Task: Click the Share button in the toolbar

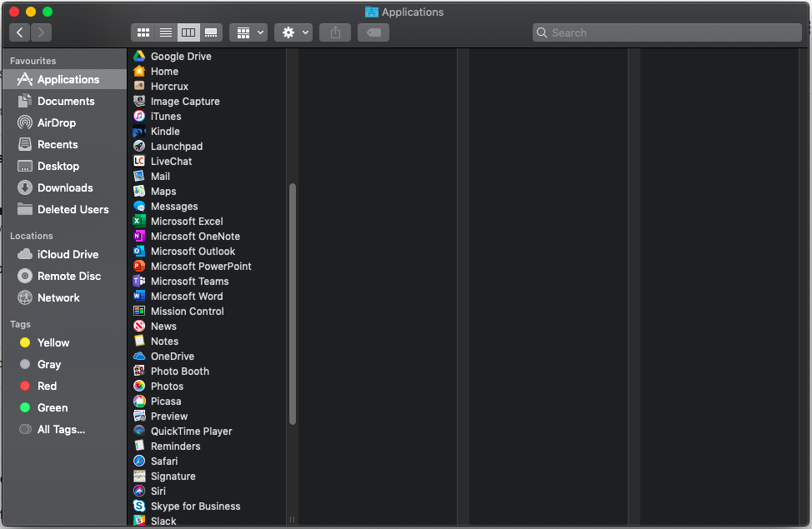Action: (335, 32)
